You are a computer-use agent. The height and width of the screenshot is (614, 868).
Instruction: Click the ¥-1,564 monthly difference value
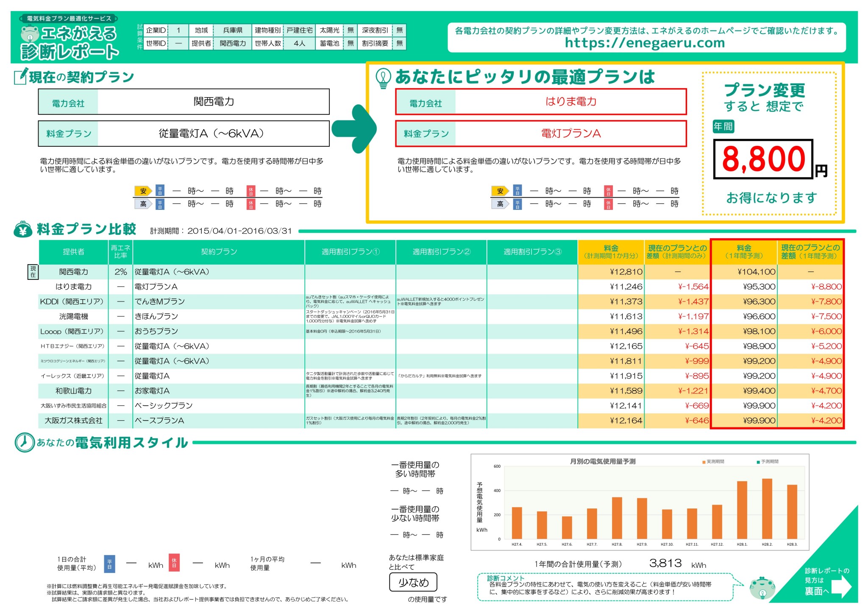pyautogui.click(x=693, y=287)
